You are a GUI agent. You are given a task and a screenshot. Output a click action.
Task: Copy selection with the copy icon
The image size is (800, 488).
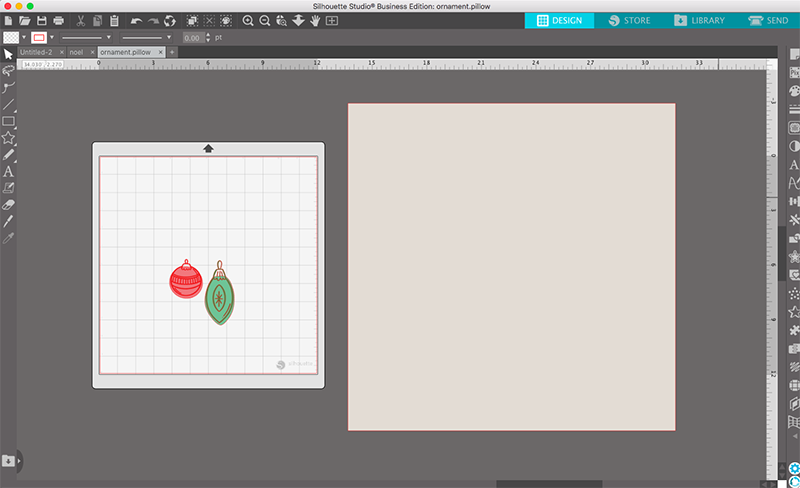[x=97, y=21]
